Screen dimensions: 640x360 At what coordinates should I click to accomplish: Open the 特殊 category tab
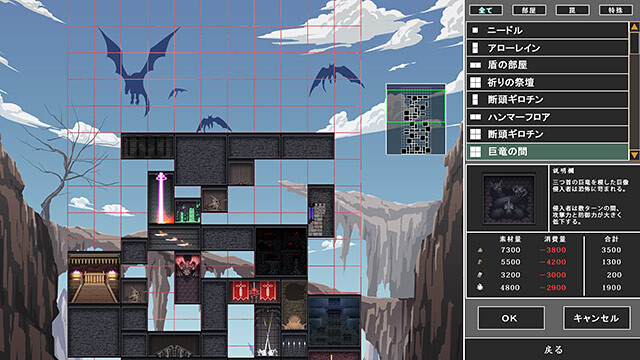(x=616, y=10)
